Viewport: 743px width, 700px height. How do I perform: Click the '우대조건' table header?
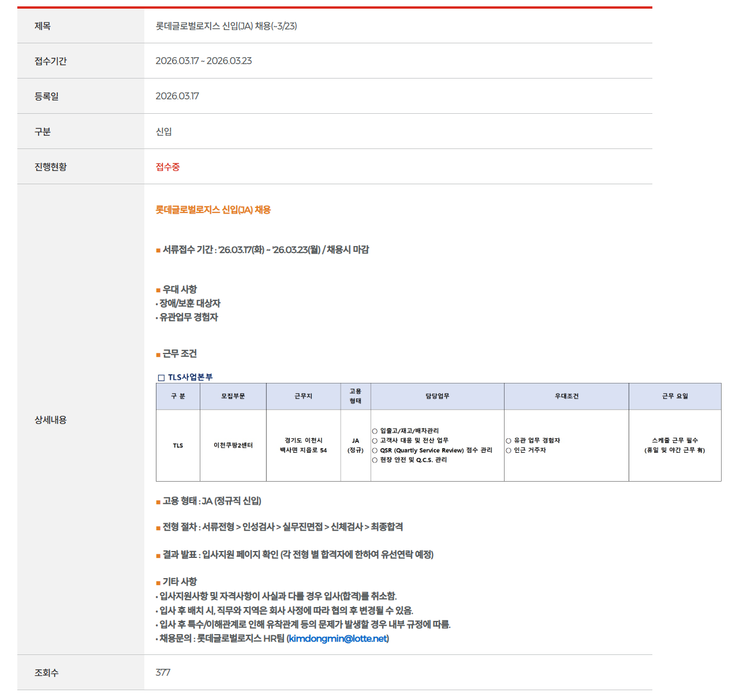pyautogui.click(x=567, y=396)
